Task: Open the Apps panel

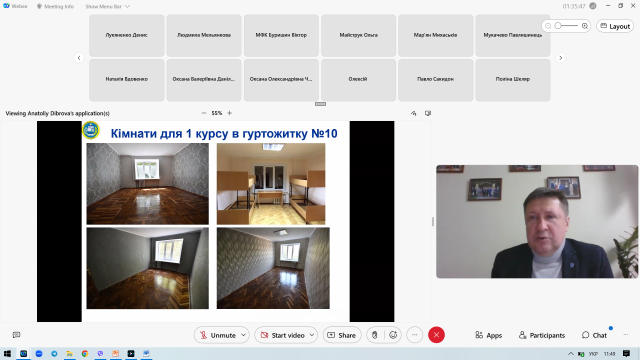Action: coord(489,335)
